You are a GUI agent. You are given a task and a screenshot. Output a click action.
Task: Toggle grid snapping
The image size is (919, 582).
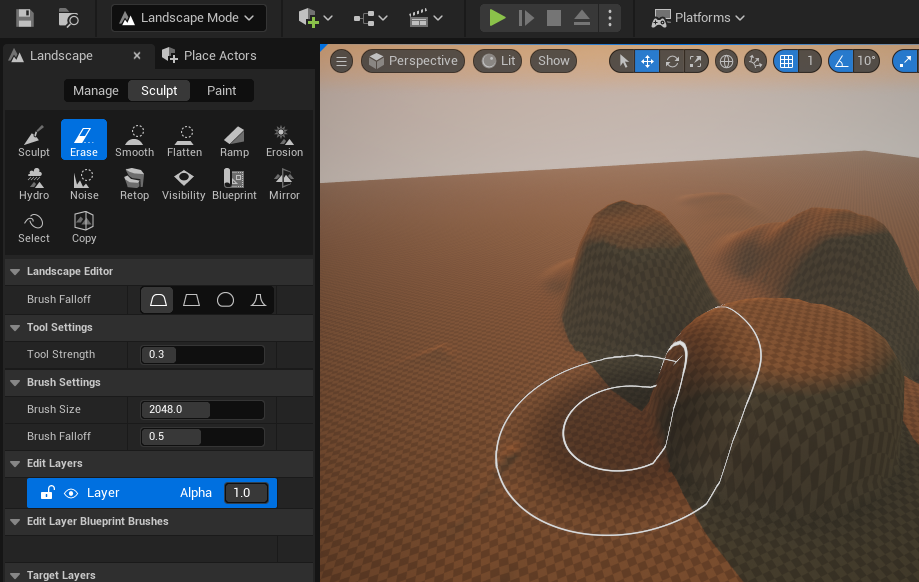click(x=787, y=61)
